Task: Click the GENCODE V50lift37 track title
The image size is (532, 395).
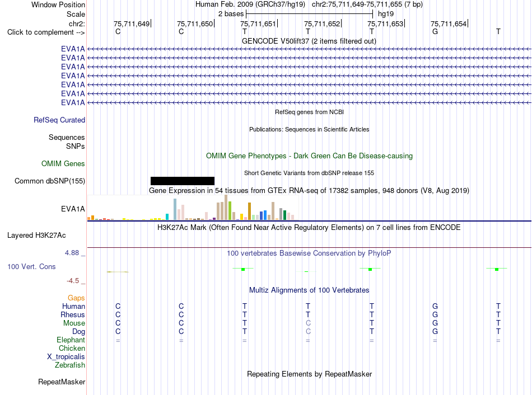Action: click(x=309, y=41)
